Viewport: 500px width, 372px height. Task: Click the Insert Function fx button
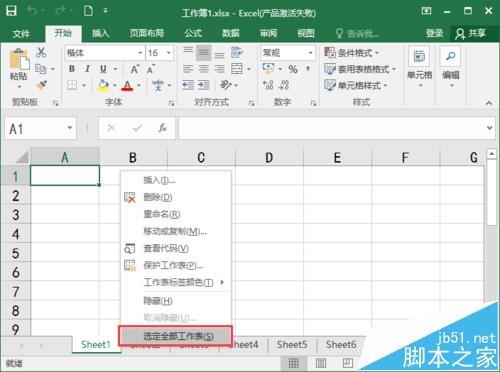[x=162, y=128]
